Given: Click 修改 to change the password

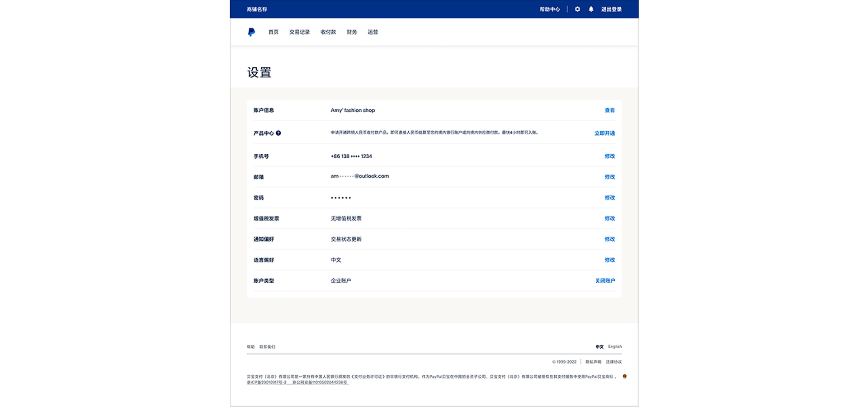Looking at the screenshot, I should 609,198.
